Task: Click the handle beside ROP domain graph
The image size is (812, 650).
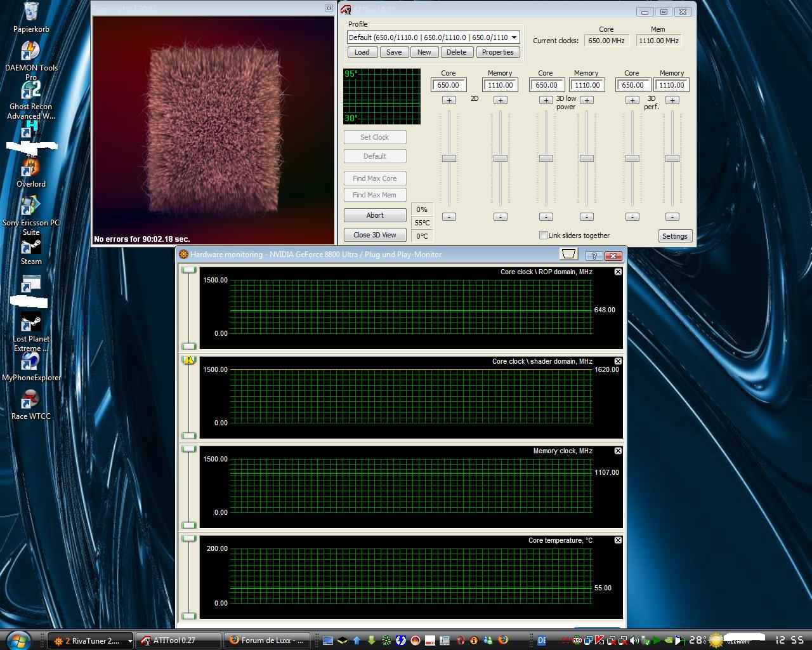Action: point(188,270)
